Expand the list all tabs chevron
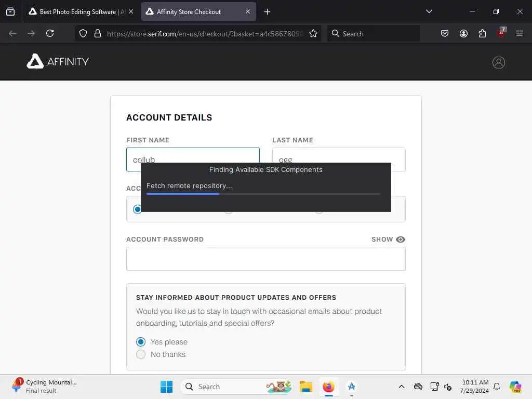The width and height of the screenshot is (532, 399). coord(429,11)
